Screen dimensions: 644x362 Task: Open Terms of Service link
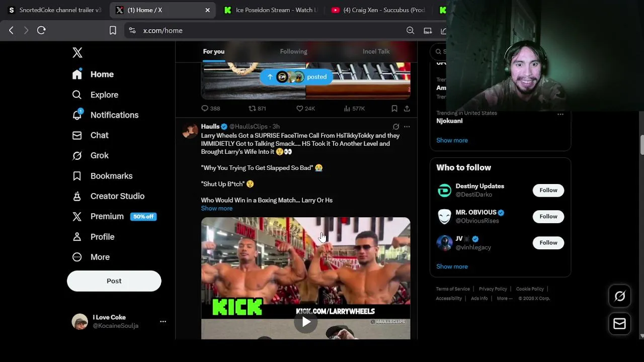click(x=453, y=289)
